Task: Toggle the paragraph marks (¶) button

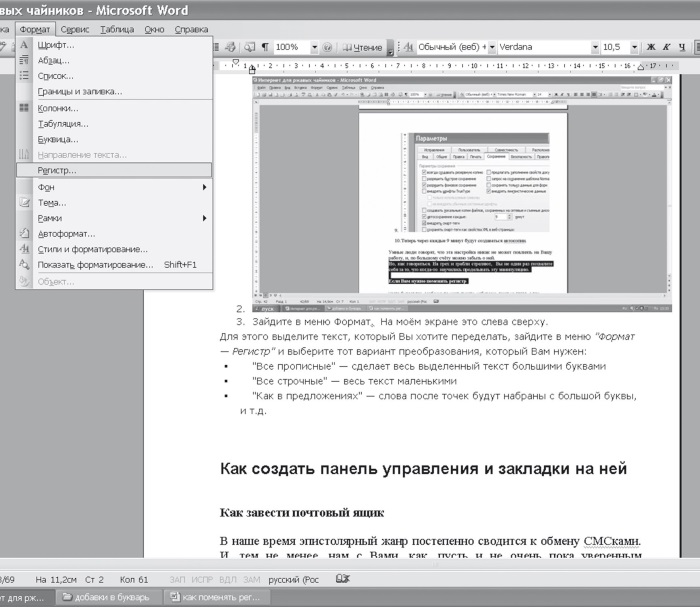Action: tap(265, 47)
